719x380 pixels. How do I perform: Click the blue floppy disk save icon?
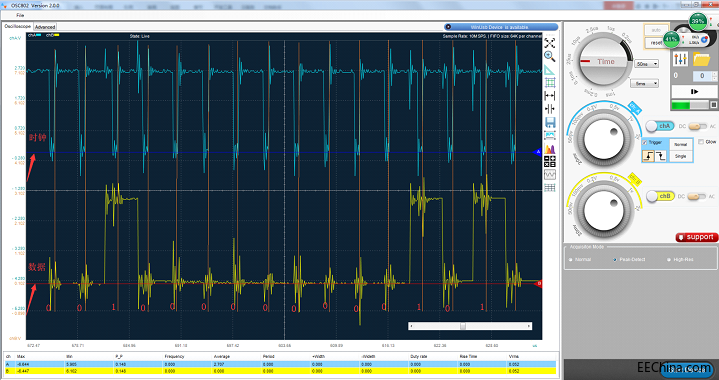pos(549,122)
